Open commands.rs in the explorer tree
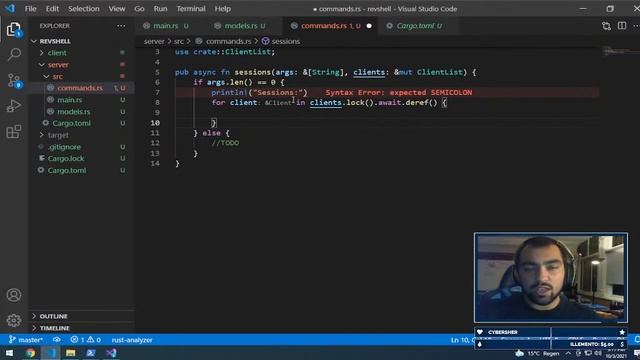 (x=80, y=88)
